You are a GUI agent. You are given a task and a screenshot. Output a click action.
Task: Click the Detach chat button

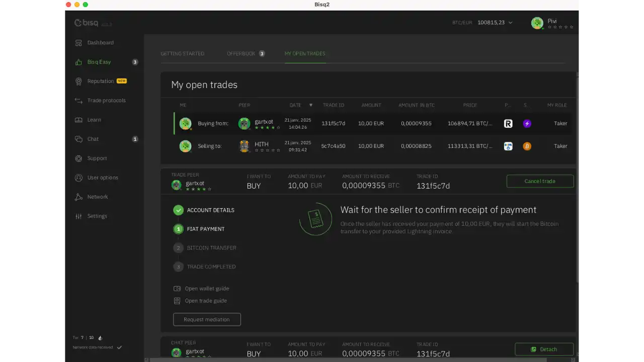[544, 349]
